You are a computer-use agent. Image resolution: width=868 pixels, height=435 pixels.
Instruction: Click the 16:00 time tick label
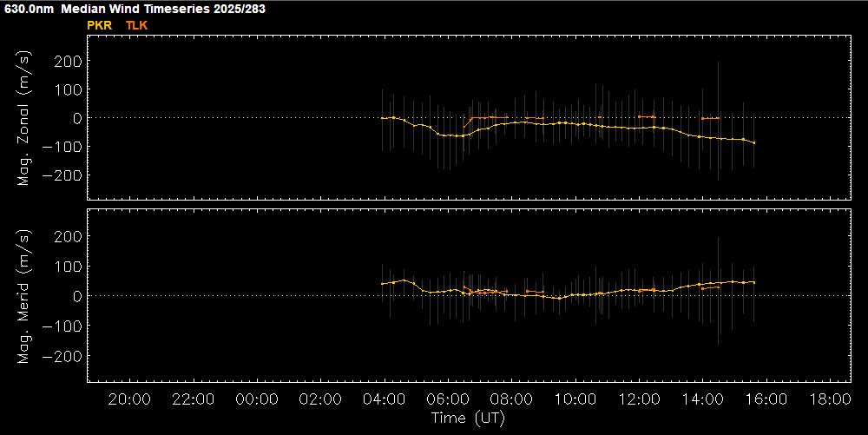(766, 399)
